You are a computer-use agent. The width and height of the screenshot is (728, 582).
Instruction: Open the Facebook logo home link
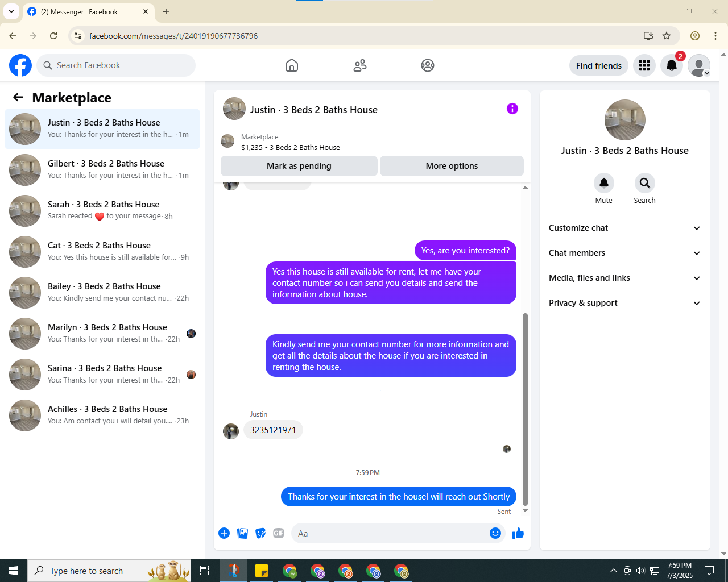(x=20, y=65)
